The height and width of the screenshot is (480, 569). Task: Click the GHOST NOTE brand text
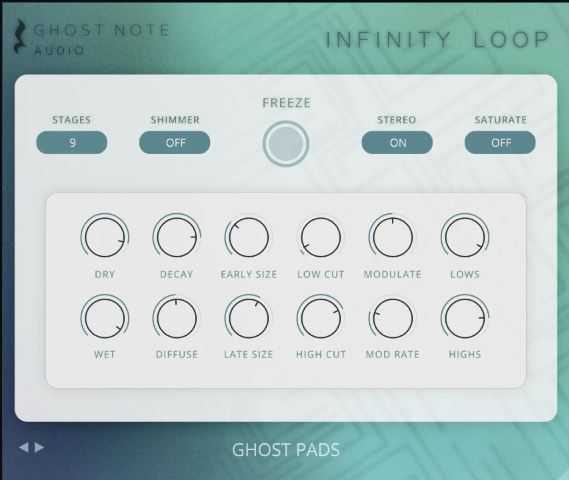pyautogui.click(x=101, y=30)
